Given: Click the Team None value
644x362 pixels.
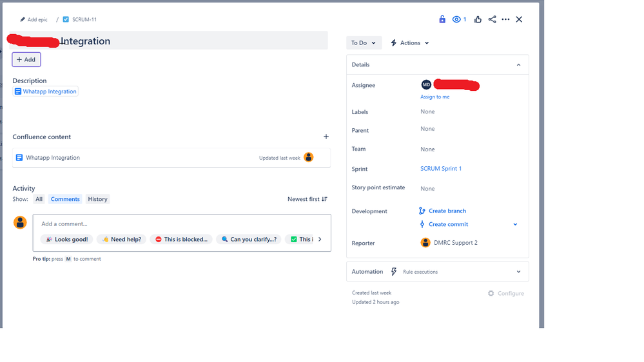Looking at the screenshot, I should coord(427,149).
